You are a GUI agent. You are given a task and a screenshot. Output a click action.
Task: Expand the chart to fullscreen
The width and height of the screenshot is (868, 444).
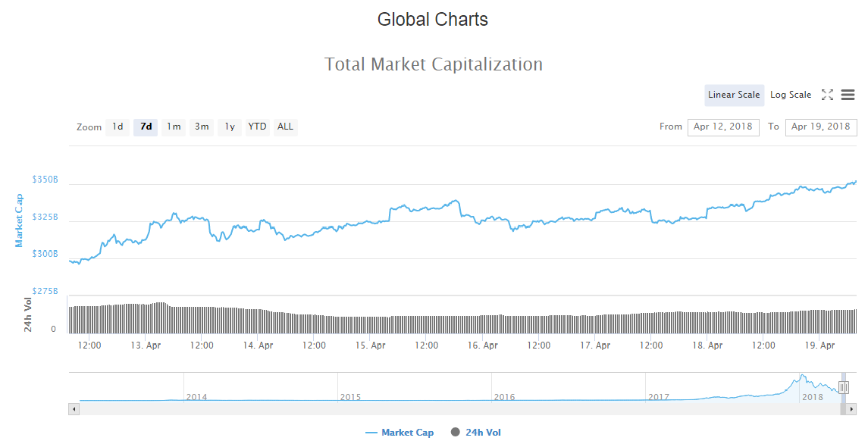click(x=827, y=95)
